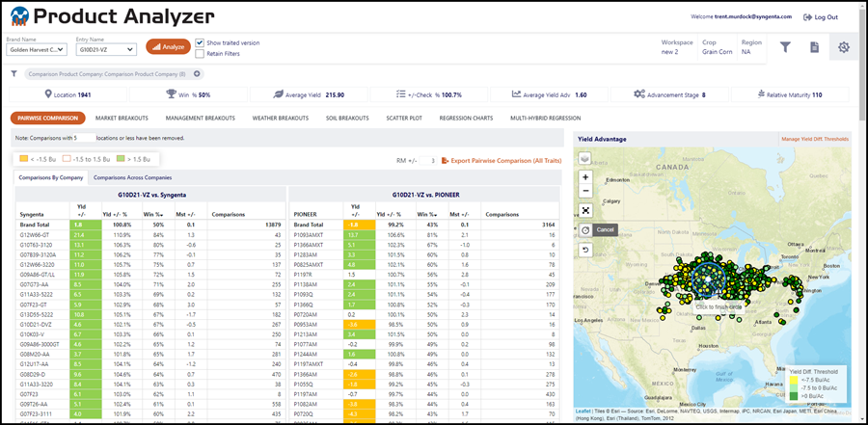Click the map zoom in plus button
This screenshot has height=425, width=868.
tap(585, 177)
